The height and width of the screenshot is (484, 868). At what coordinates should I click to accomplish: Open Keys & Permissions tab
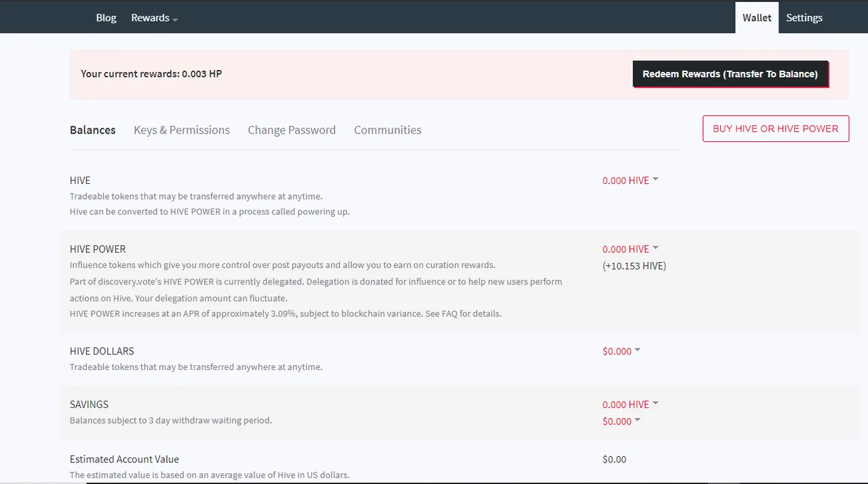pos(182,130)
